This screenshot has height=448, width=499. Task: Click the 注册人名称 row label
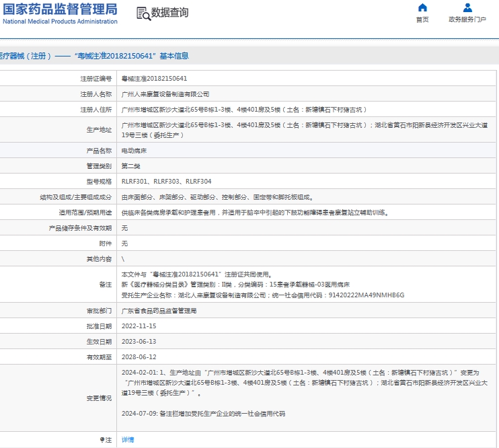96,94
